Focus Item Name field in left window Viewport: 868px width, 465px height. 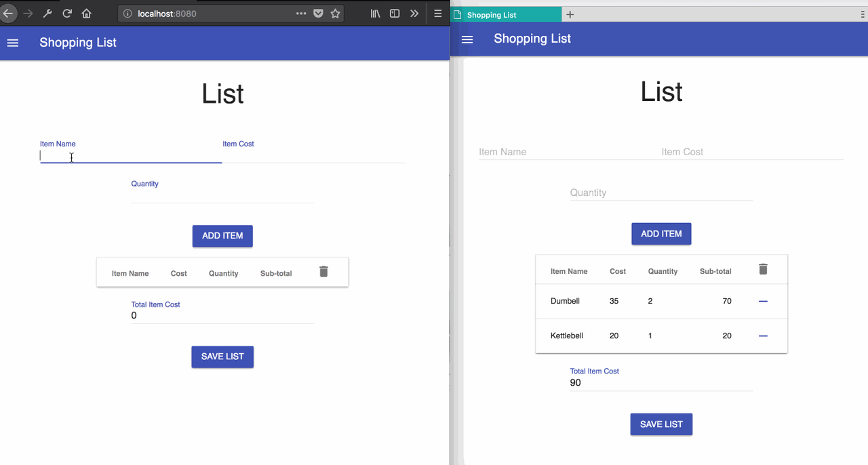[131, 155]
